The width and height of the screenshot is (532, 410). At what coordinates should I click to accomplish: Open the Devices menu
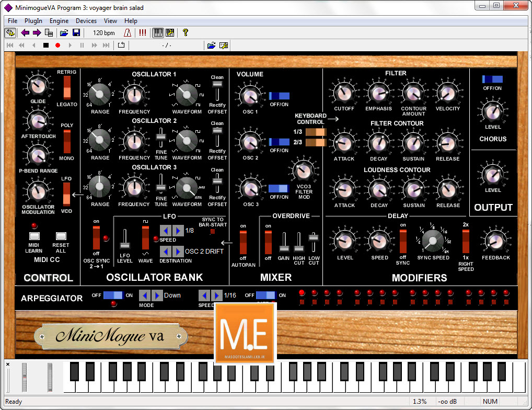pyautogui.click(x=86, y=21)
